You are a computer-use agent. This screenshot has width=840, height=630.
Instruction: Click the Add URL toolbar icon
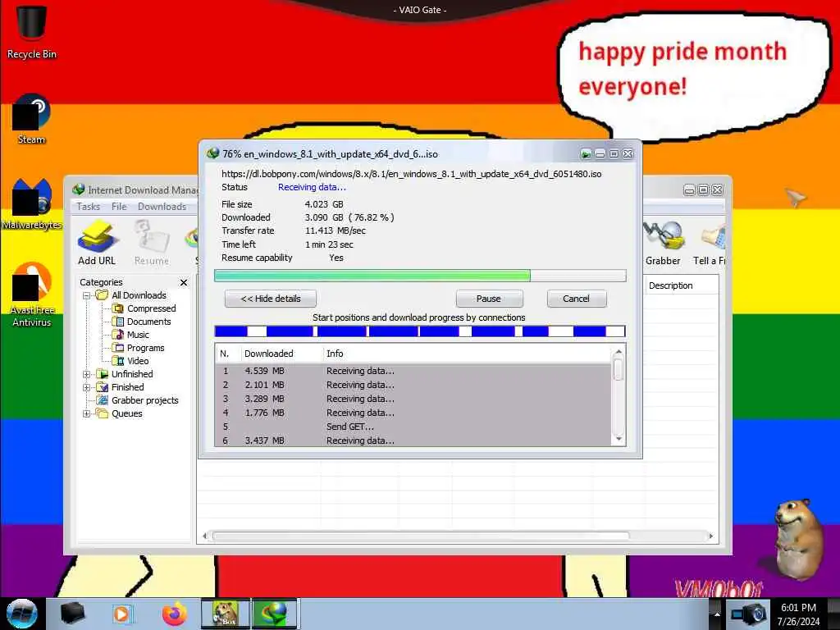pyautogui.click(x=97, y=242)
